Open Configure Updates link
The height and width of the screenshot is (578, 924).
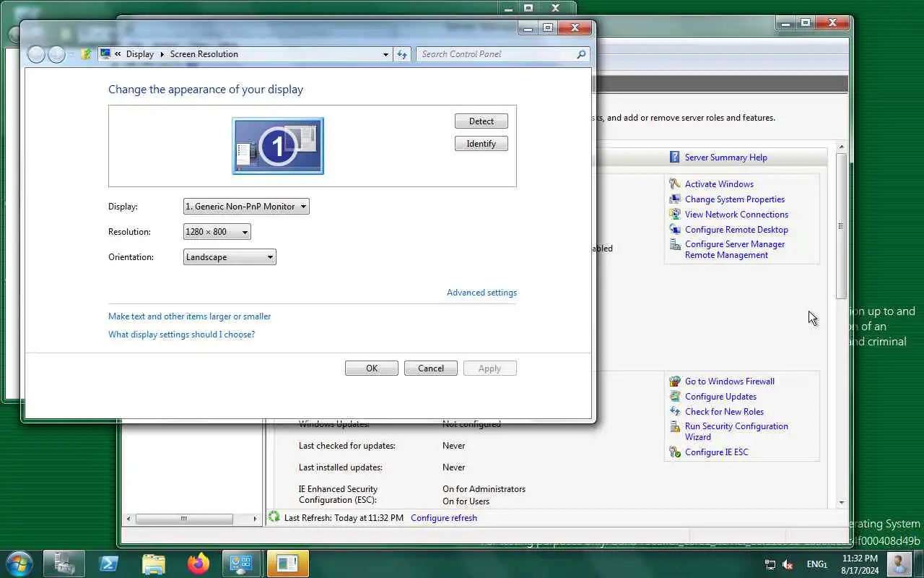point(720,397)
